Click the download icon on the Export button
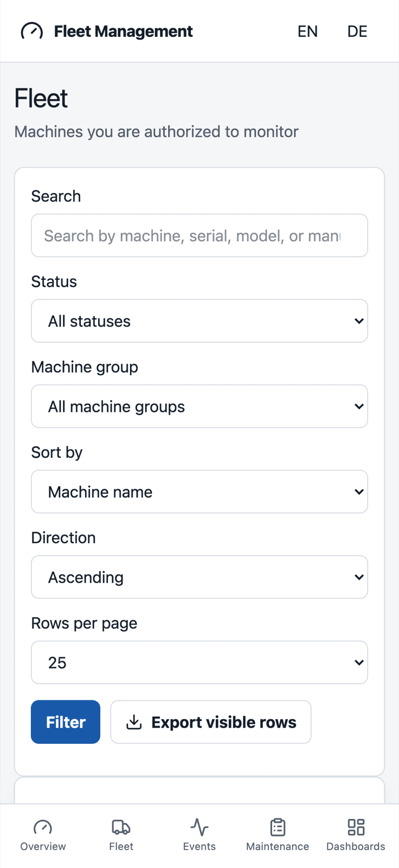The image size is (399, 868). (x=134, y=722)
